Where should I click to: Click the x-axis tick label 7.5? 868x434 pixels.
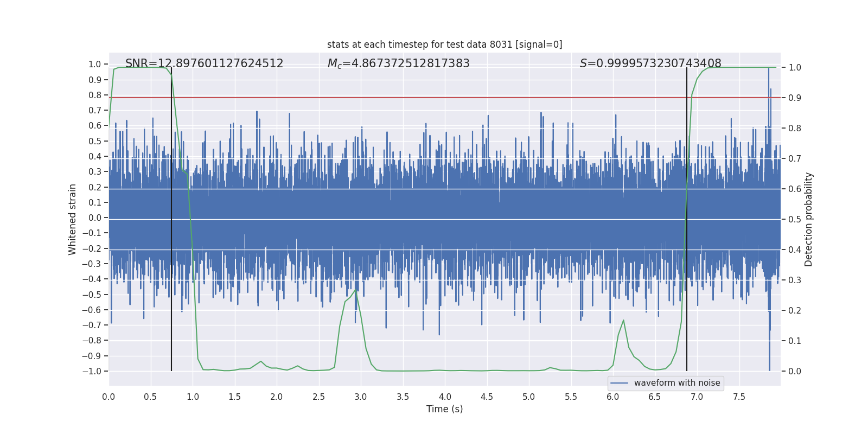pos(739,397)
